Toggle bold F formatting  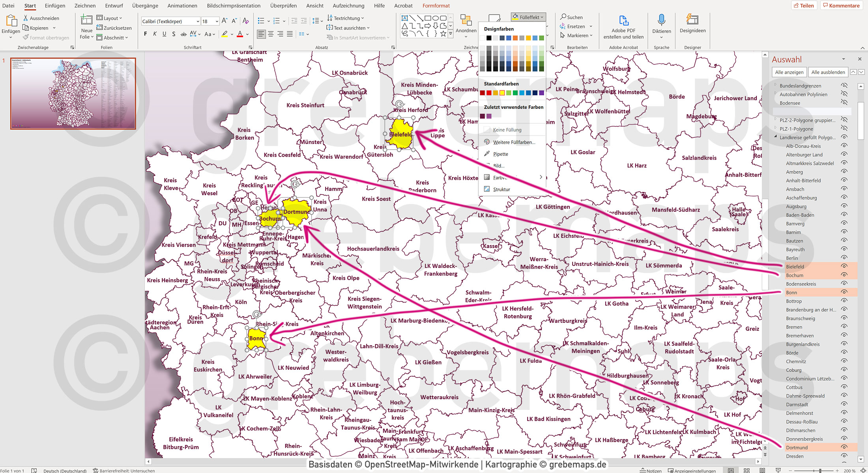[145, 34]
